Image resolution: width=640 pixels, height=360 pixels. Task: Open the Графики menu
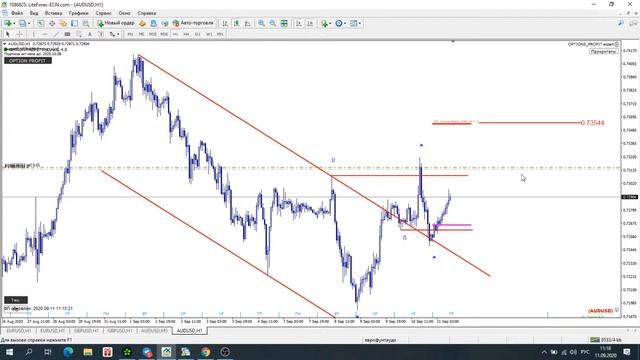78,13
